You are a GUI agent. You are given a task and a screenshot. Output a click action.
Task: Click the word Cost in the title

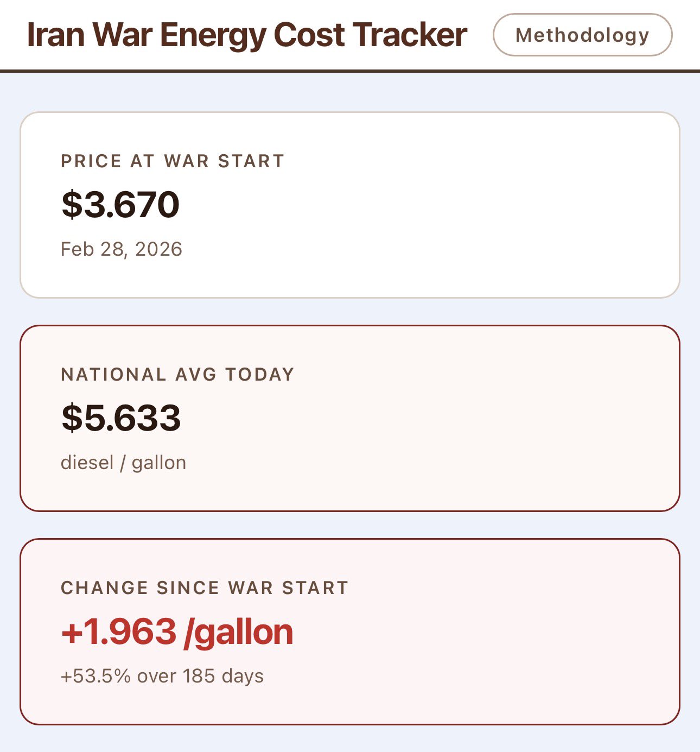309,35
